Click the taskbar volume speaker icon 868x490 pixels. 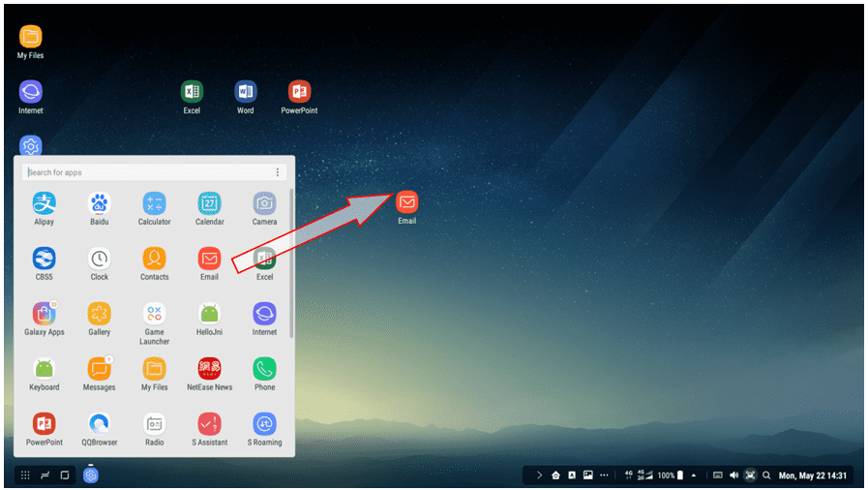coord(733,475)
